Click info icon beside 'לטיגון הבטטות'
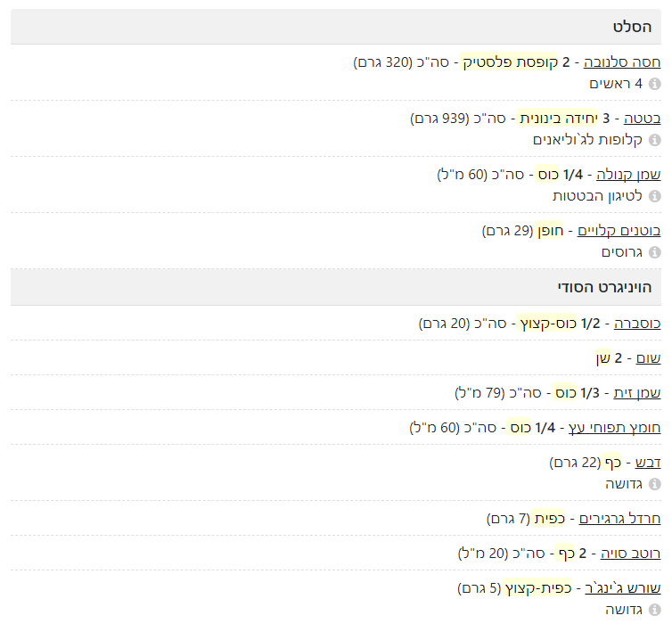This screenshot has height=640, width=672. coord(655,196)
